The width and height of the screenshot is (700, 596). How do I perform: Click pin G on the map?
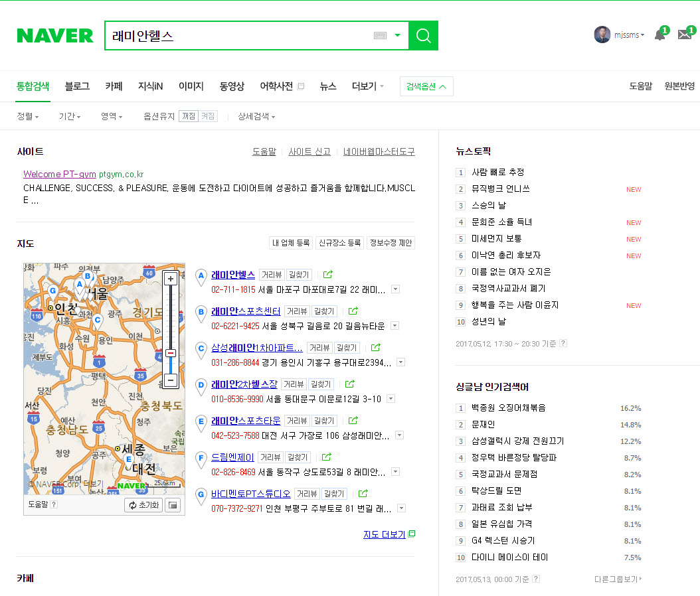52,293
